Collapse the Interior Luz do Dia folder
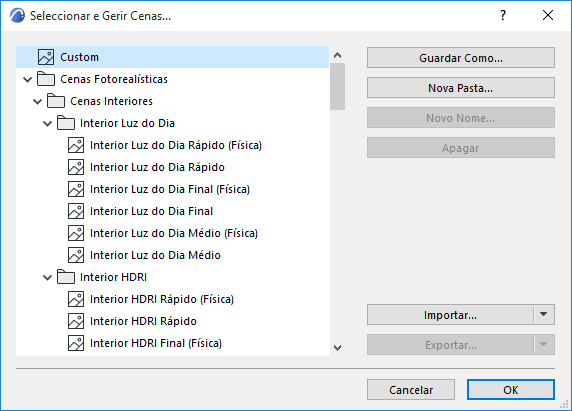572x411 pixels. tap(47, 124)
